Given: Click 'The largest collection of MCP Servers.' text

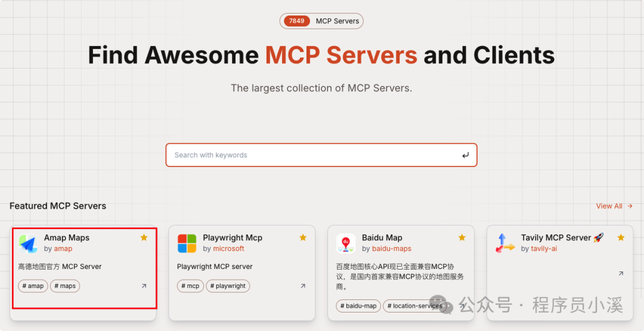Looking at the screenshot, I should tap(321, 88).
